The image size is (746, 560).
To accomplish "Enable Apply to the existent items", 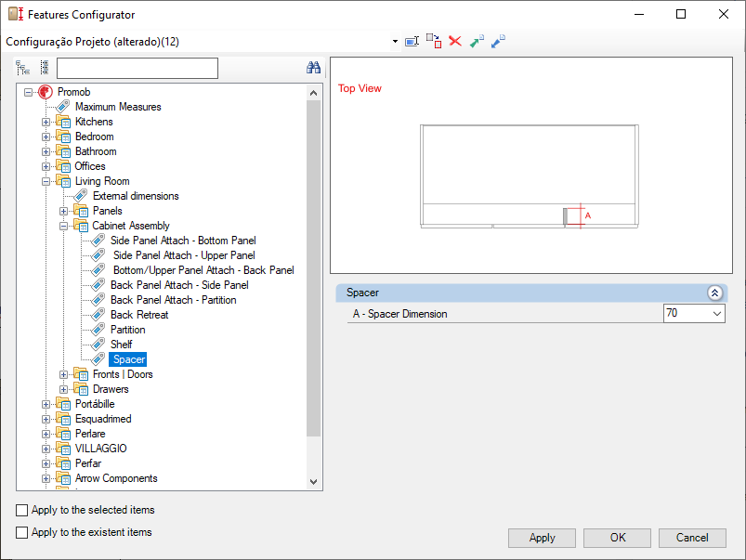I will tap(22, 532).
